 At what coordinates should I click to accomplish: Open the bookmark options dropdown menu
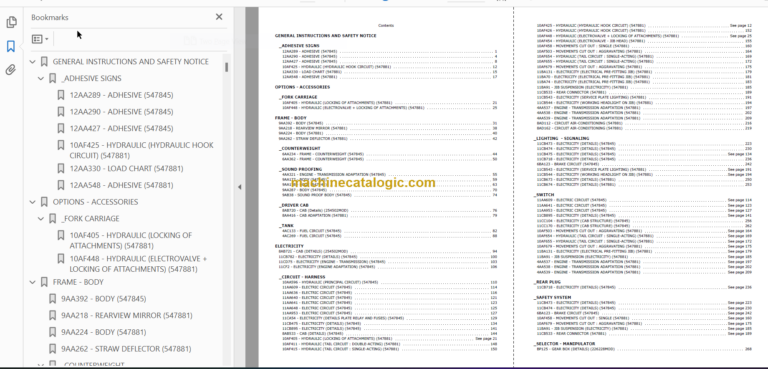[40, 39]
